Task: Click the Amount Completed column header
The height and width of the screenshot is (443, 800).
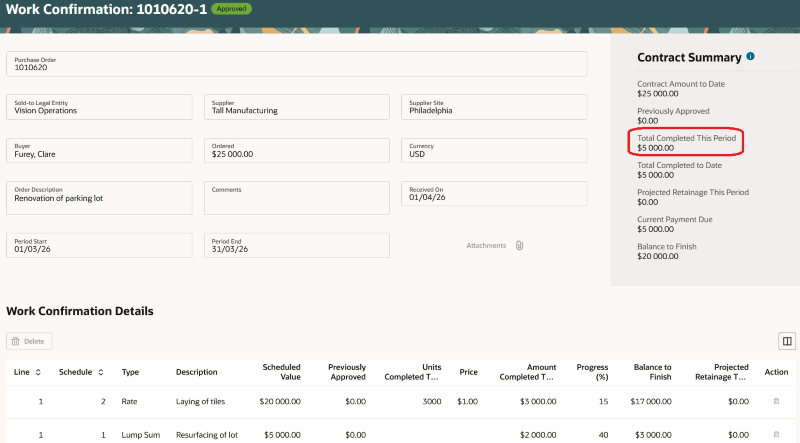Action: click(x=528, y=372)
